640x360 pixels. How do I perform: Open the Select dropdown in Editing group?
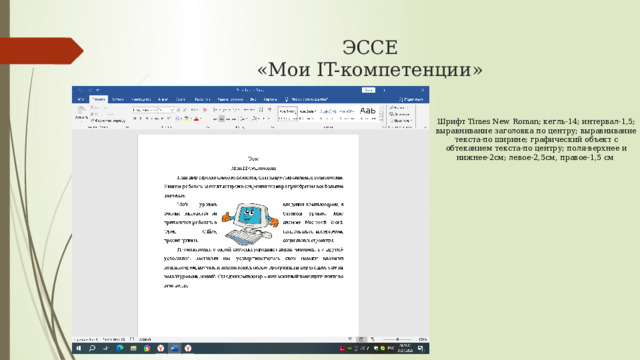coord(401,121)
